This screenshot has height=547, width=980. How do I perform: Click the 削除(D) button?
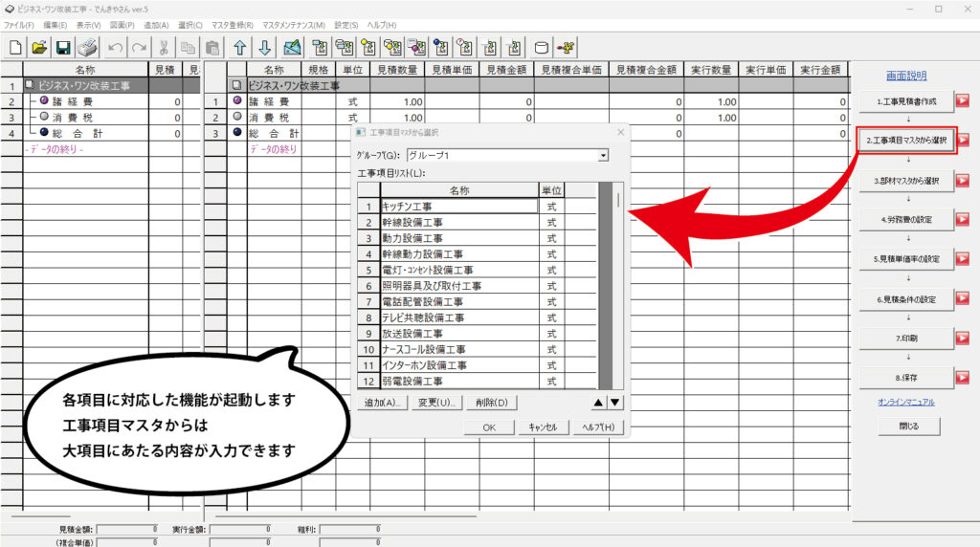[x=491, y=403]
